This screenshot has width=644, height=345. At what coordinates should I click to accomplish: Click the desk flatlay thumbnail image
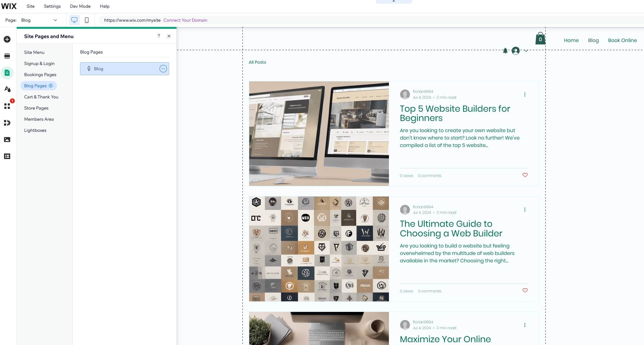(x=319, y=328)
